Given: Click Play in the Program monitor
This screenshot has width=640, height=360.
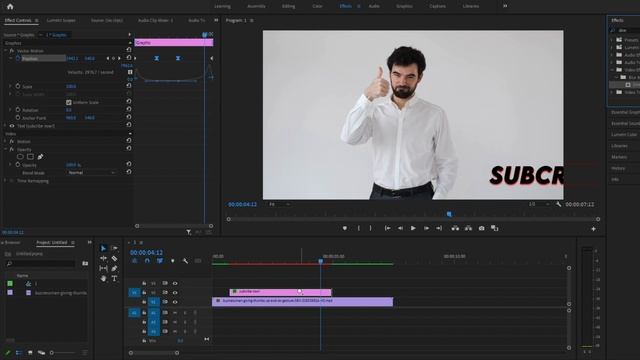Looking at the screenshot, I should pos(413,228).
